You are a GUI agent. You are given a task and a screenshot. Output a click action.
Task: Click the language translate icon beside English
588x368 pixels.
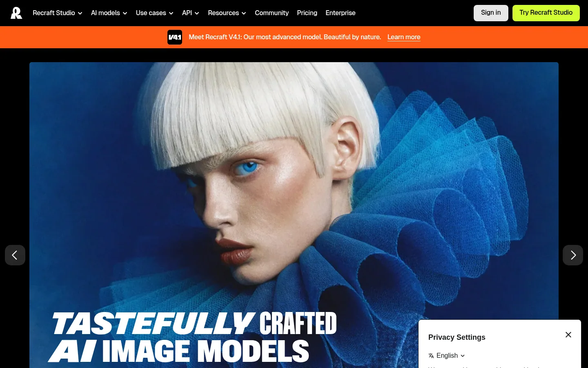(431, 356)
